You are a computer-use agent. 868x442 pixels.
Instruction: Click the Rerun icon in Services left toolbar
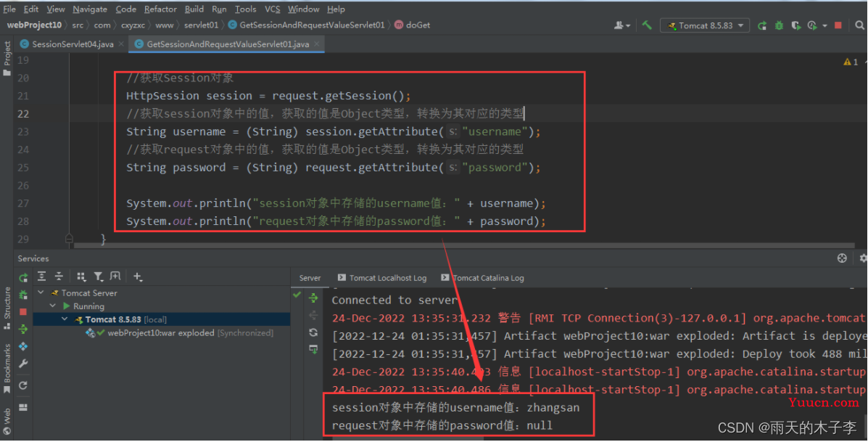click(23, 277)
